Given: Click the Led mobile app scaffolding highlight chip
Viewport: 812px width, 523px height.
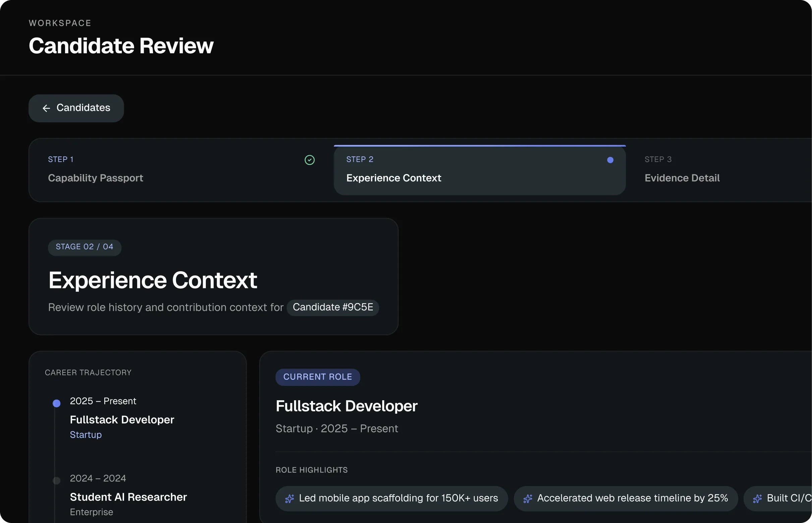Looking at the screenshot, I should click(392, 499).
